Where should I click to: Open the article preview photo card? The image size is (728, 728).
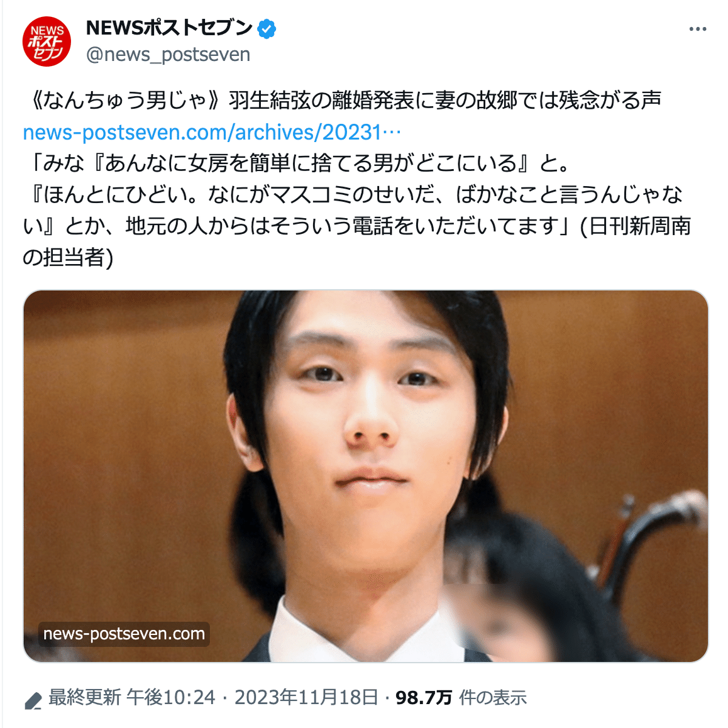pyautogui.click(x=366, y=476)
